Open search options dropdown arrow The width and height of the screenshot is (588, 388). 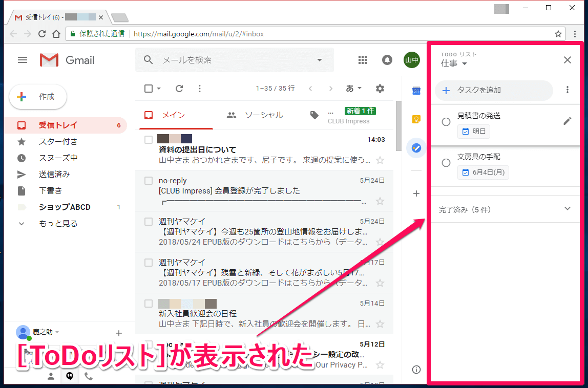click(x=320, y=60)
